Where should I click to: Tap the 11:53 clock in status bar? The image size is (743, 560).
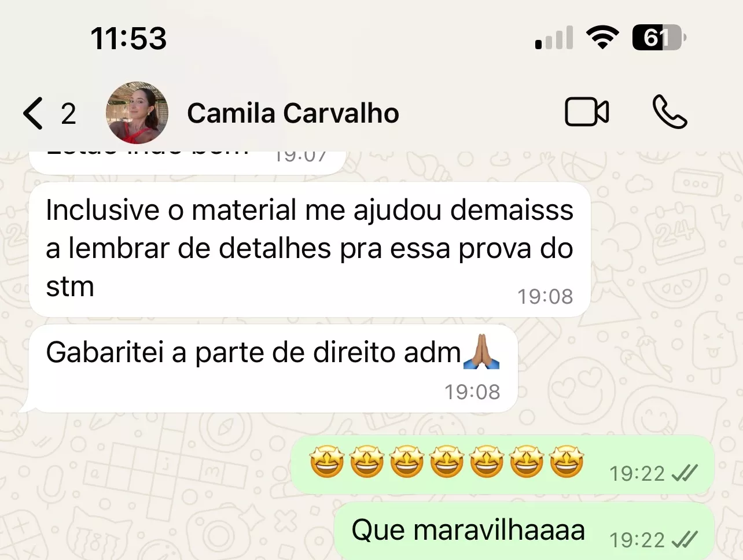click(x=128, y=39)
